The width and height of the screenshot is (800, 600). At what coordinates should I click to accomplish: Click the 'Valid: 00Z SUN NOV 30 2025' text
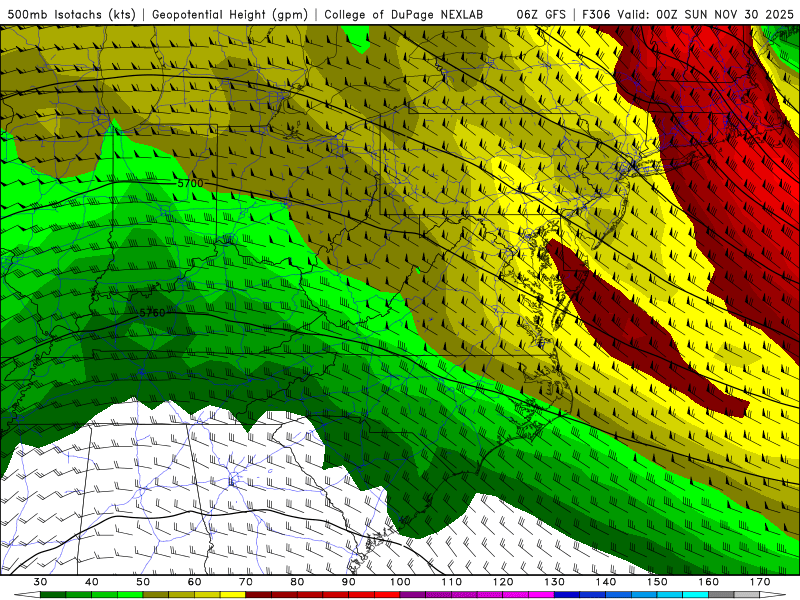[x=706, y=14]
